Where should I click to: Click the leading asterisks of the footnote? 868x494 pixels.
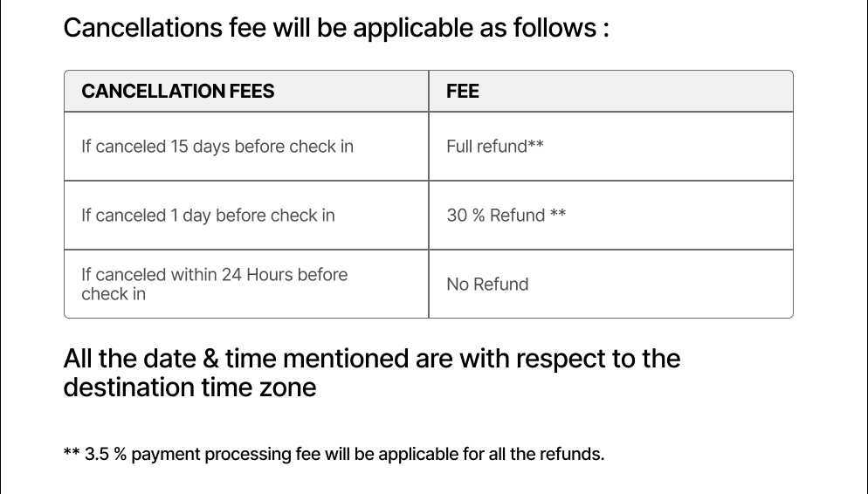[x=72, y=454]
